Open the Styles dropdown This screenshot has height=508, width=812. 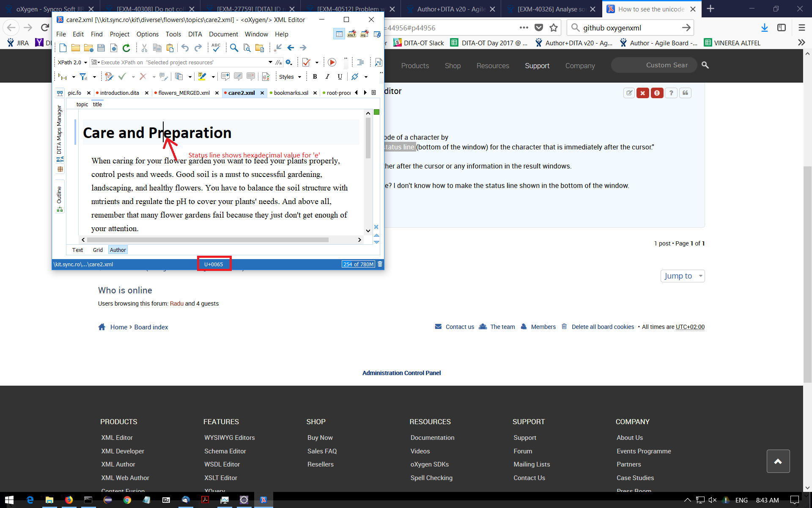[x=290, y=77]
